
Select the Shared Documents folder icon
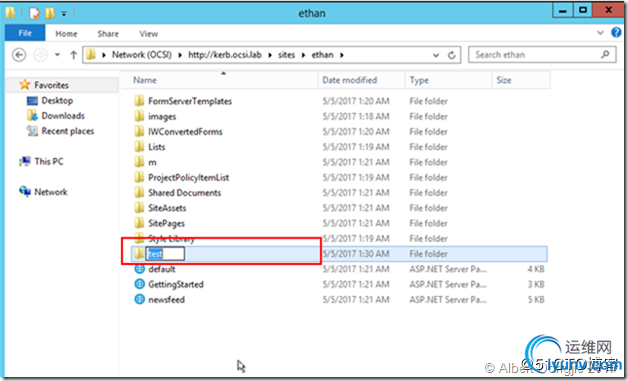(x=139, y=192)
